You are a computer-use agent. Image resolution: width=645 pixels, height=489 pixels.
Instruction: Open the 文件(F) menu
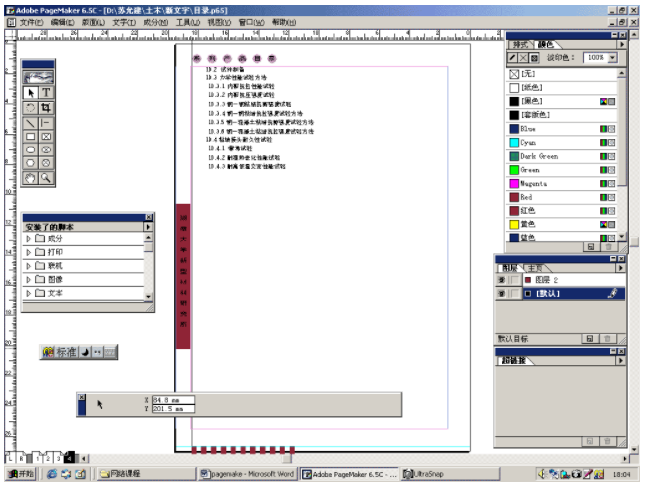[31, 21]
